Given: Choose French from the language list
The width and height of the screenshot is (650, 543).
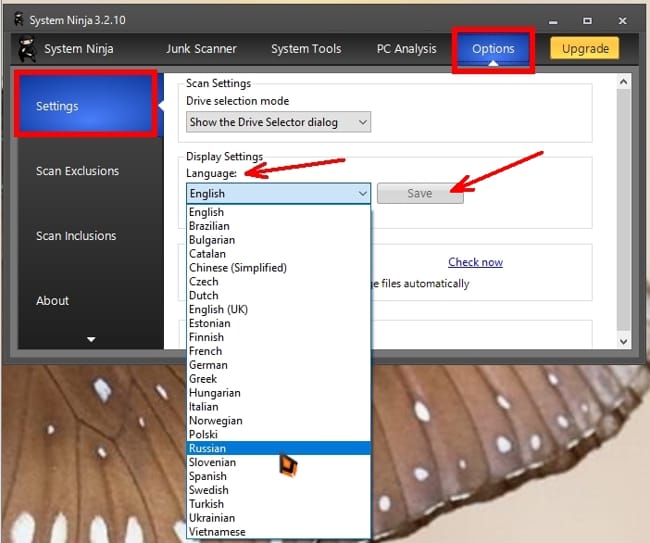Looking at the screenshot, I should click(278, 351).
